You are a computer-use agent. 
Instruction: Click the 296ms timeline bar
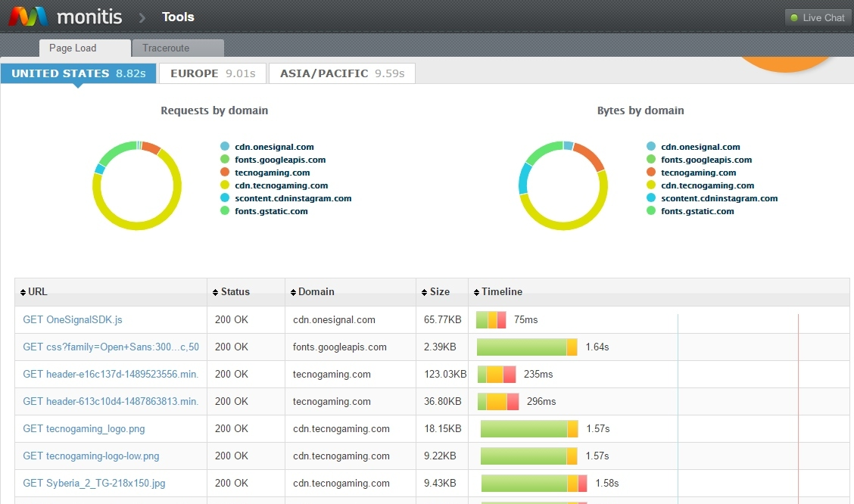tap(498, 401)
